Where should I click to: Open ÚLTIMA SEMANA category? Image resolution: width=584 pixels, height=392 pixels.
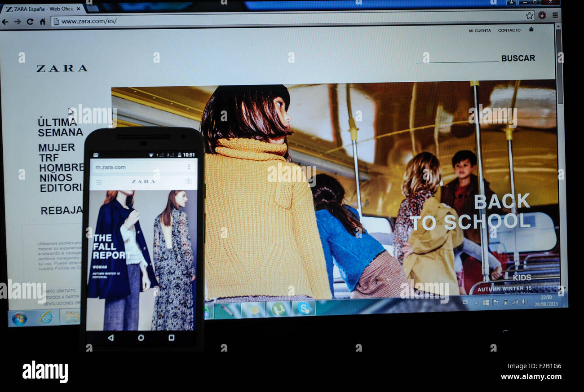click(60, 128)
